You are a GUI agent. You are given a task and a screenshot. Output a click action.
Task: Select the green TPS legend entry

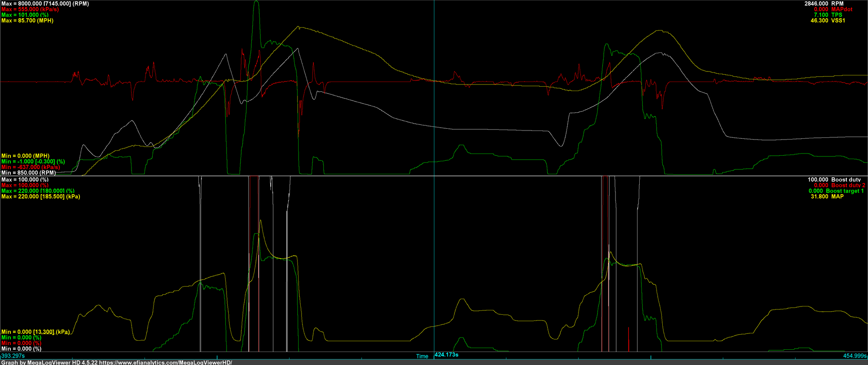point(836,15)
